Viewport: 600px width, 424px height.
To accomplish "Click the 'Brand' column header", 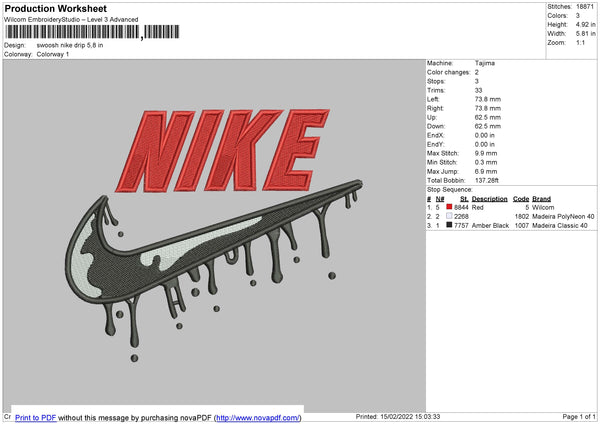I will point(541,199).
